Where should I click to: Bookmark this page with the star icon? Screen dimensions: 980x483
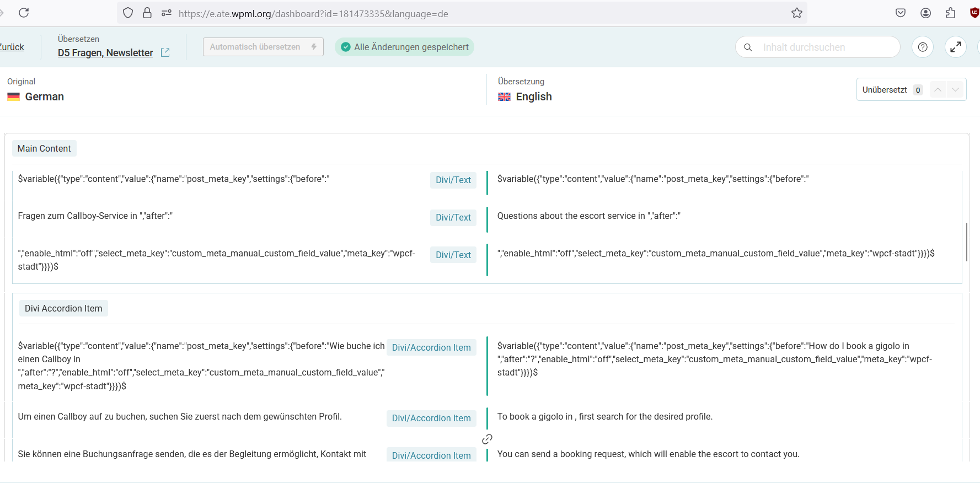point(796,13)
